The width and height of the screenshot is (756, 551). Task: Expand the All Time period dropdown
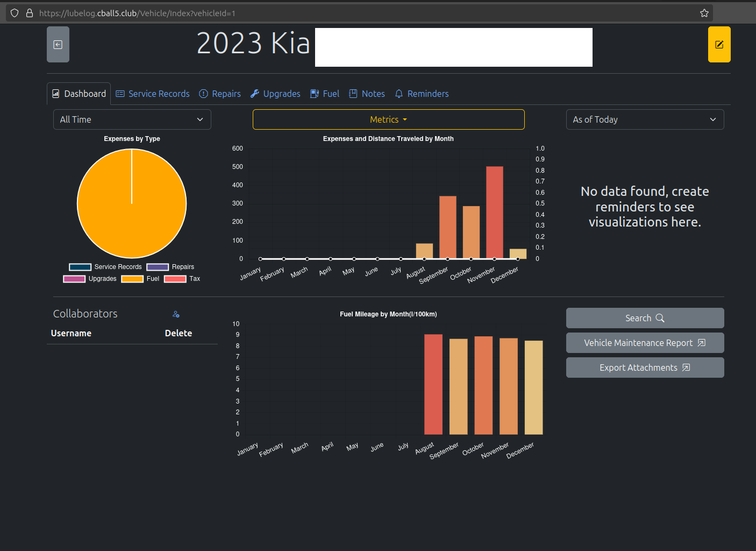pyautogui.click(x=132, y=119)
